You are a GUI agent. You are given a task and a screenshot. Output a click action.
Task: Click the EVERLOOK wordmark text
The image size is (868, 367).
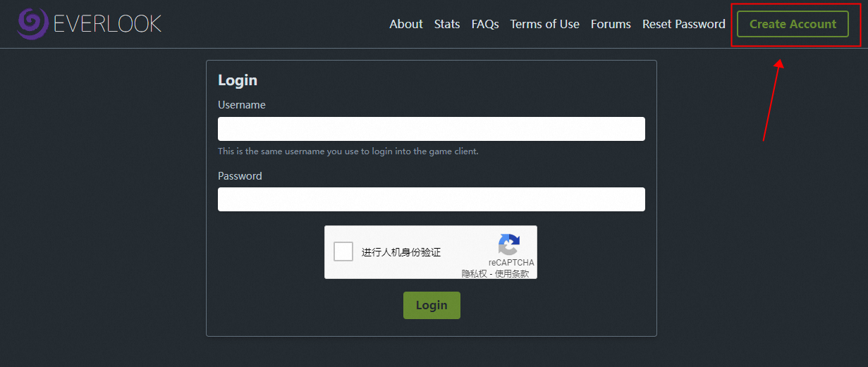click(x=107, y=24)
